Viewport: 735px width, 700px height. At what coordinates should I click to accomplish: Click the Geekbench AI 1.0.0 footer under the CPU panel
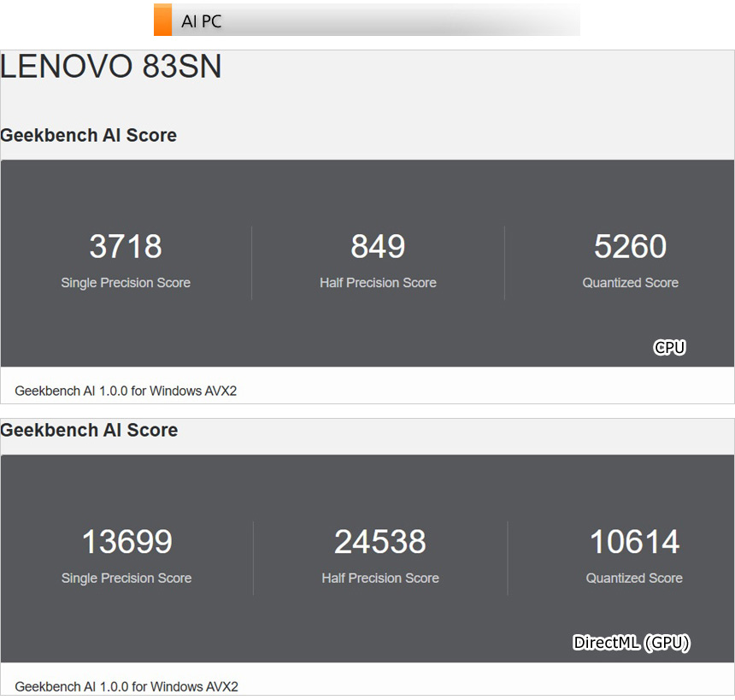pyautogui.click(x=126, y=391)
